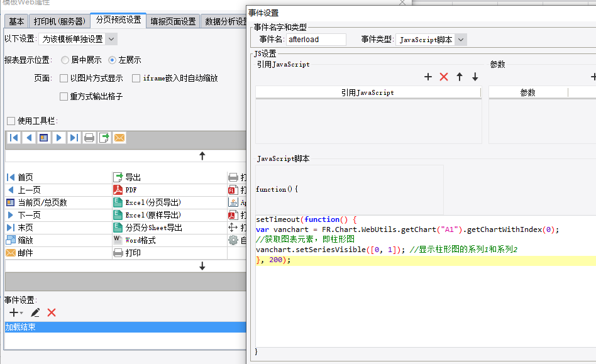Remove selected event with red X icon

pyautogui.click(x=52, y=312)
